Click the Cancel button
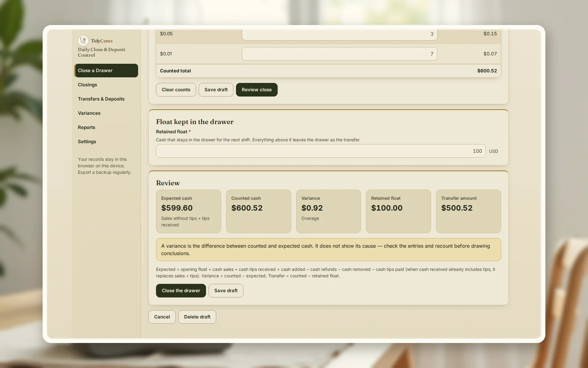Viewport: 588px width, 368px height. (x=162, y=317)
